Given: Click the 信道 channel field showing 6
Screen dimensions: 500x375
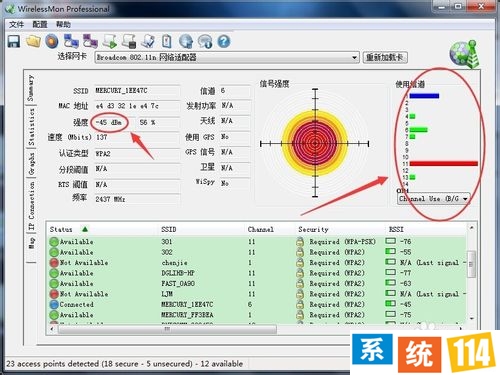Looking at the screenshot, I should 235,91.
